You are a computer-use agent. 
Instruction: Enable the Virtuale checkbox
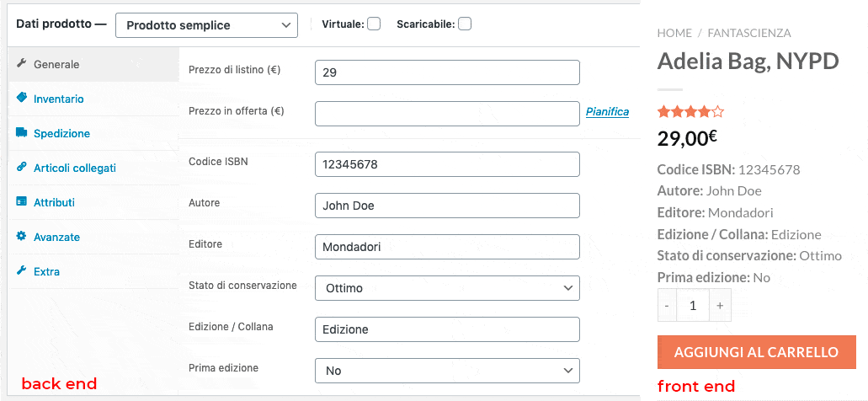pyautogui.click(x=374, y=24)
